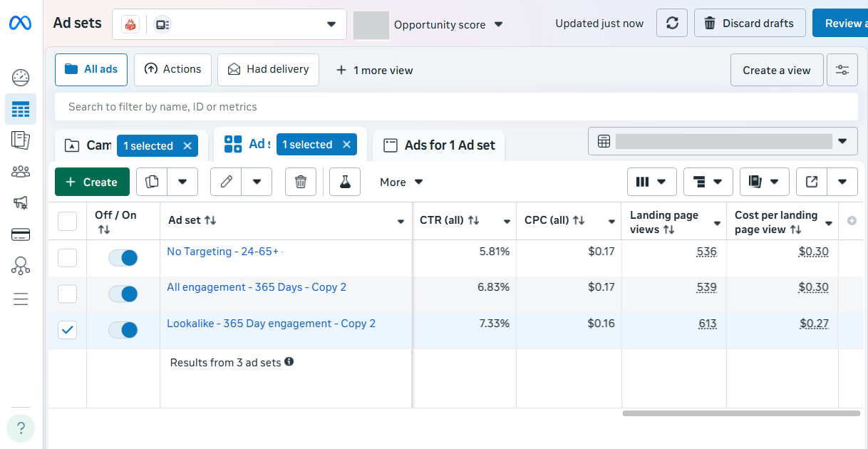The height and width of the screenshot is (449, 868).
Task: Open the Audiences icon in the sidebar
Action: (21, 171)
